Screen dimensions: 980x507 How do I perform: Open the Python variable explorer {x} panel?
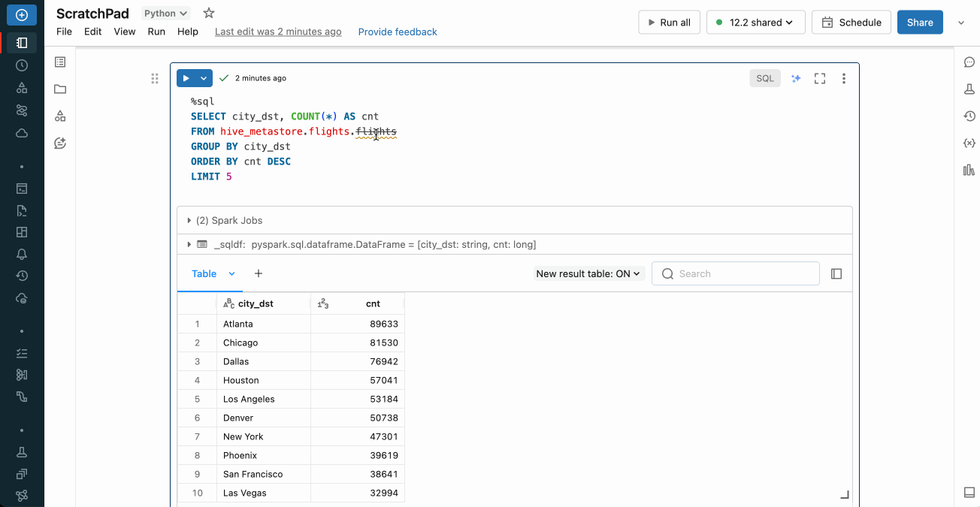coord(969,143)
